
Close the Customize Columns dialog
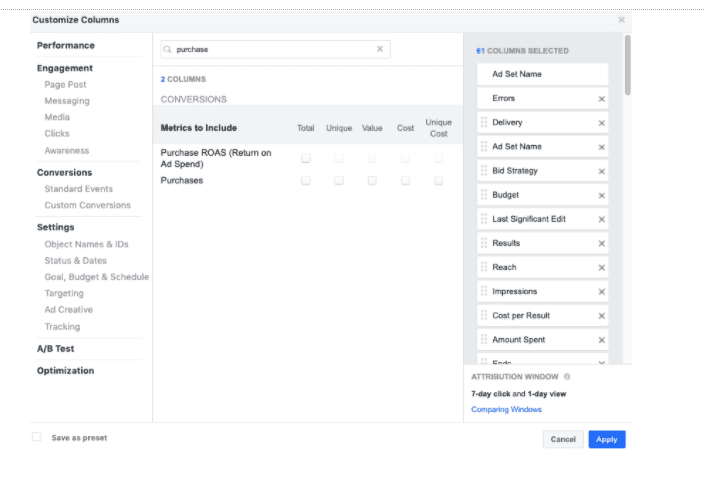(621, 20)
